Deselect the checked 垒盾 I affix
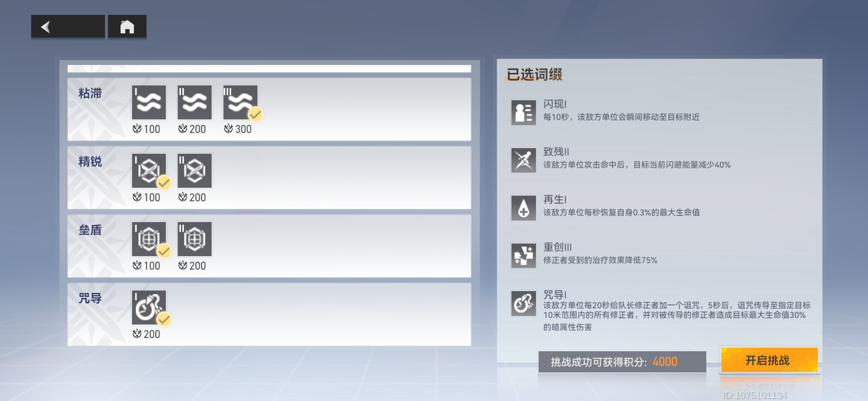The height and width of the screenshot is (401, 868). pos(149,239)
